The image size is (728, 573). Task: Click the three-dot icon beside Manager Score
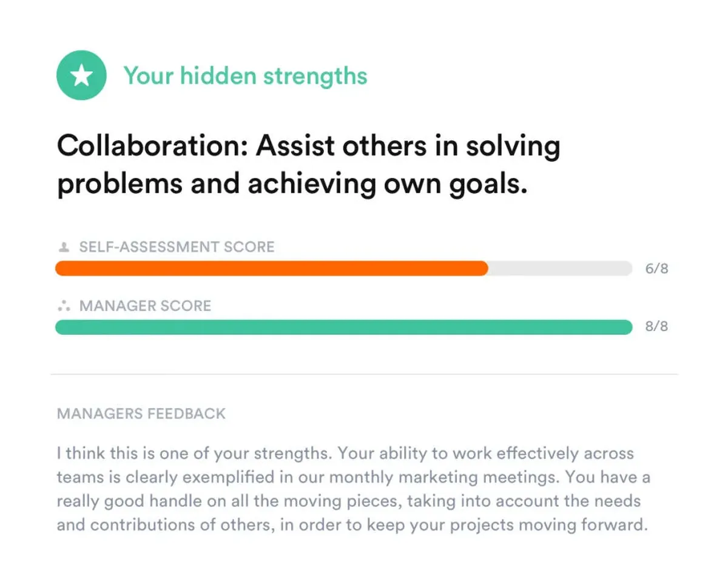(x=62, y=306)
